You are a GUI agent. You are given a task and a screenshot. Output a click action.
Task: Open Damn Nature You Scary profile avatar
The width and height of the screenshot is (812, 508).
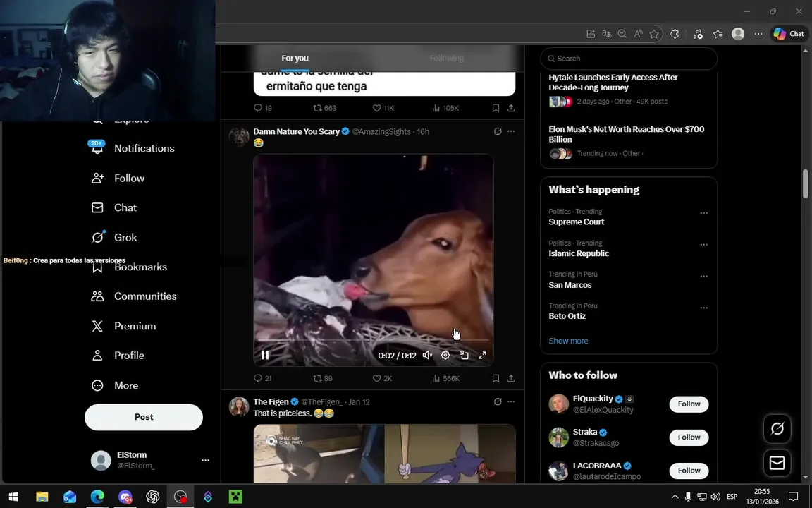239,137
